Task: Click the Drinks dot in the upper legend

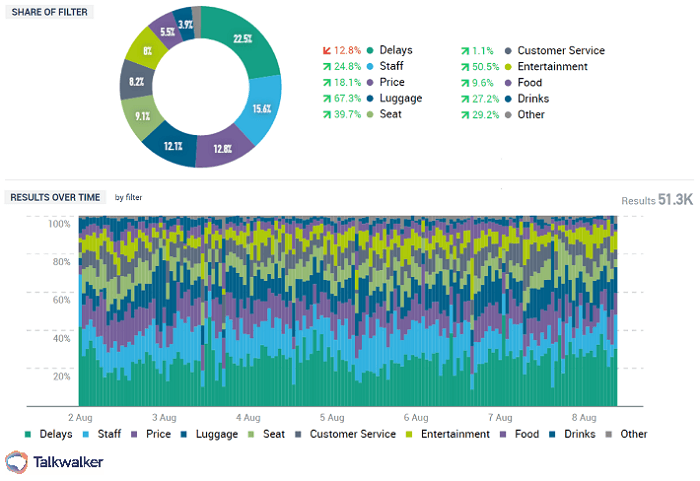Action: click(x=509, y=99)
